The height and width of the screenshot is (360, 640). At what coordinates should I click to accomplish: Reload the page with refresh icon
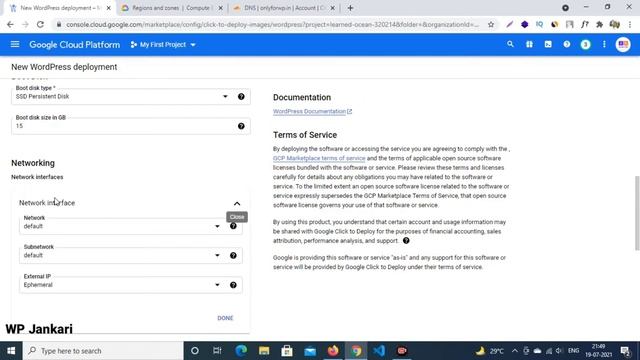tap(40, 24)
